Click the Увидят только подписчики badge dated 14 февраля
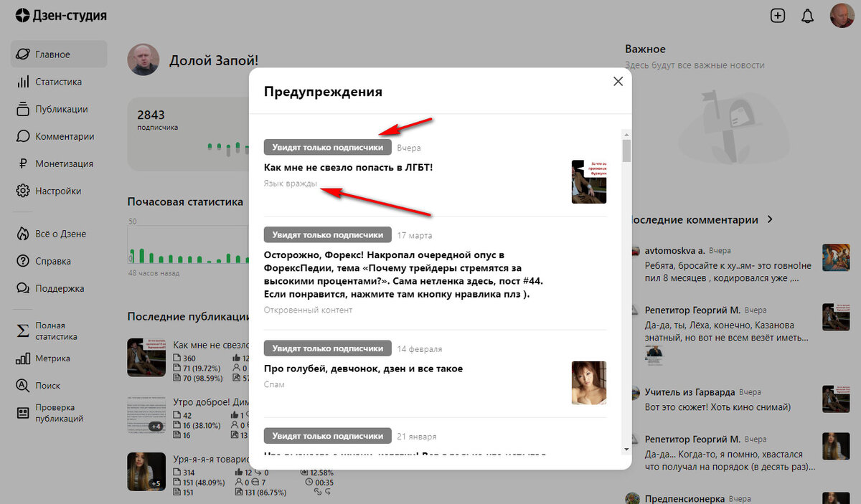This screenshot has width=861, height=504. point(328,348)
